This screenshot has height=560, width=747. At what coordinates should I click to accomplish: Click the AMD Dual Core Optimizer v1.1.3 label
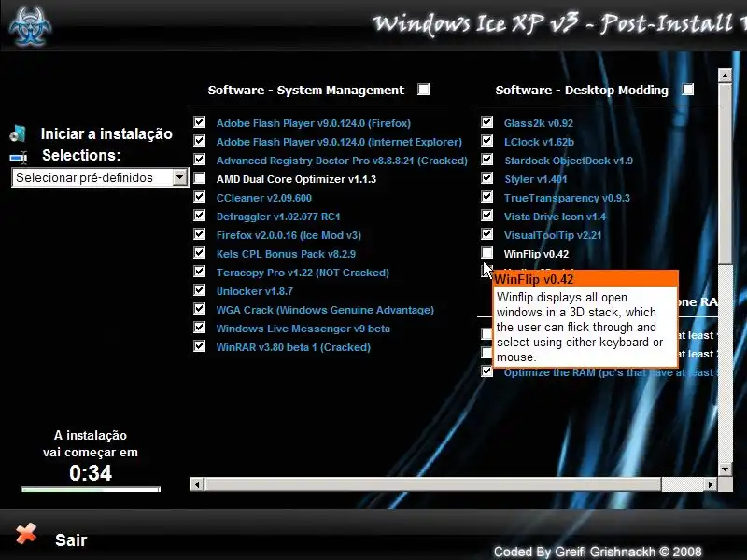coord(296,179)
